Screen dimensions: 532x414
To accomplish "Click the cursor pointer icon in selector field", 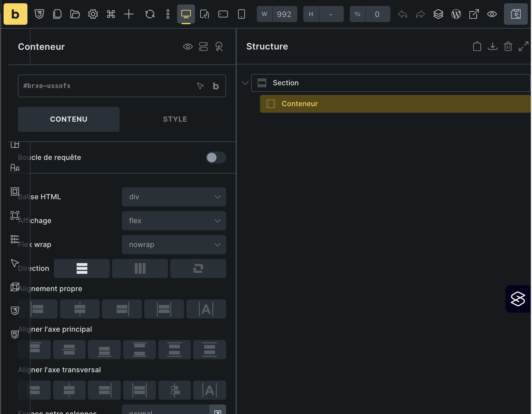I will (200, 86).
